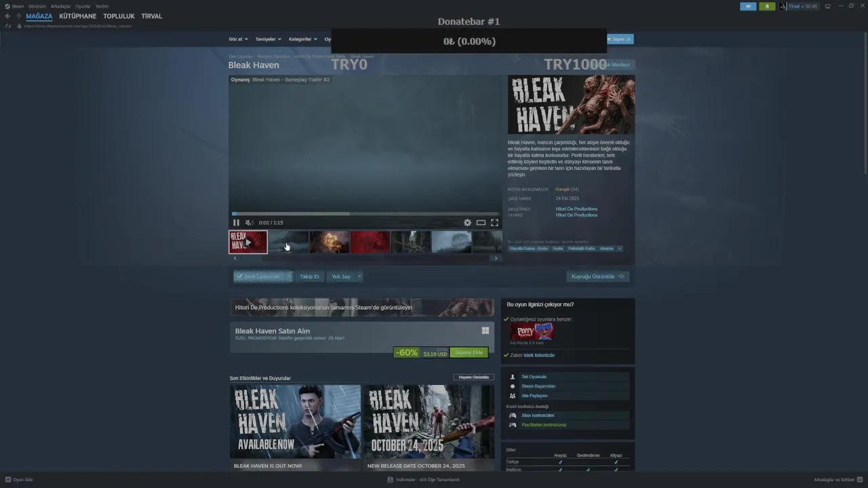
Task: Open the Hayatta Kalma - Korku tag
Action: (529, 248)
